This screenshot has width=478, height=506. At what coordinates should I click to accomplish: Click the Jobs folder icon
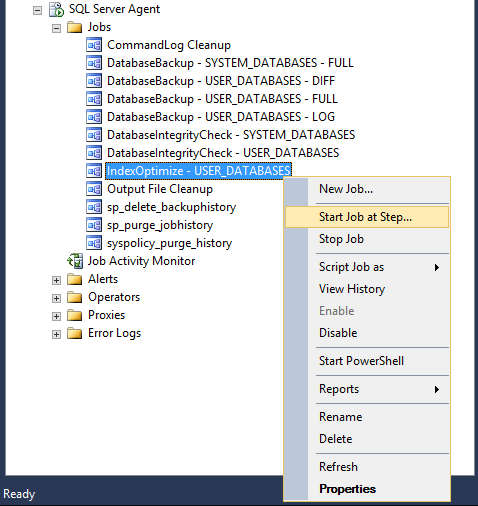[x=74, y=27]
